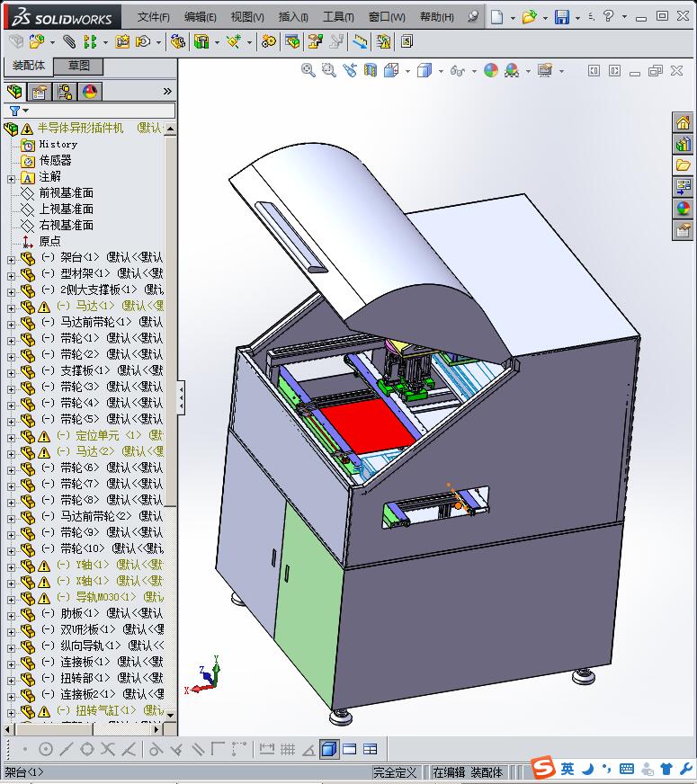Open the 工具(T) menu
This screenshot has height=784, width=697.
click(338, 17)
